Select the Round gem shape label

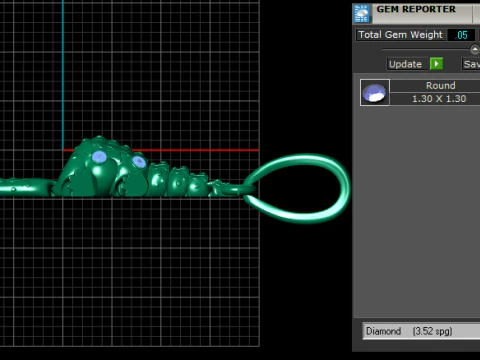pos(440,86)
